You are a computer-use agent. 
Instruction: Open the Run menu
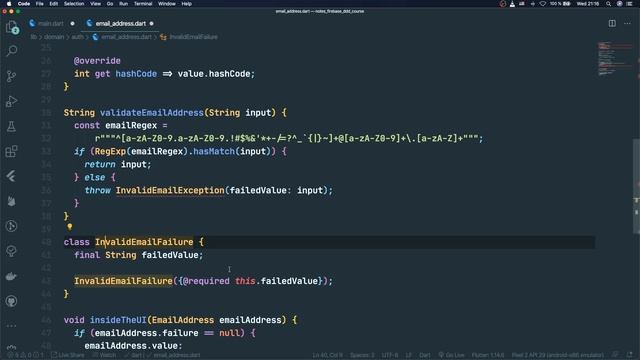coord(123,4)
